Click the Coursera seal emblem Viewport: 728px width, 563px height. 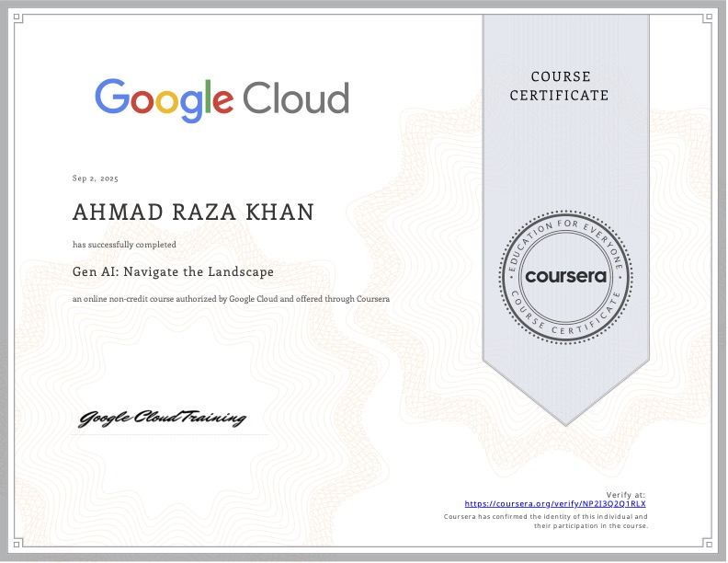(x=565, y=277)
